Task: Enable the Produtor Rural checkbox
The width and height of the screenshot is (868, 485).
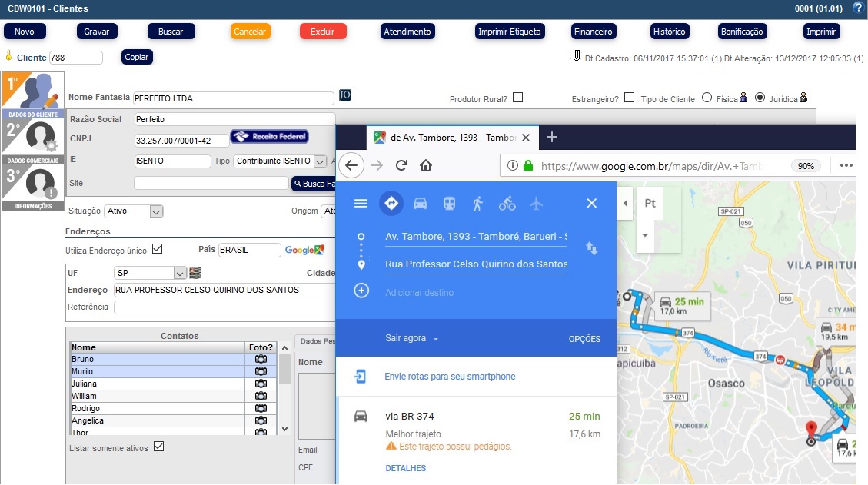Action: click(519, 97)
